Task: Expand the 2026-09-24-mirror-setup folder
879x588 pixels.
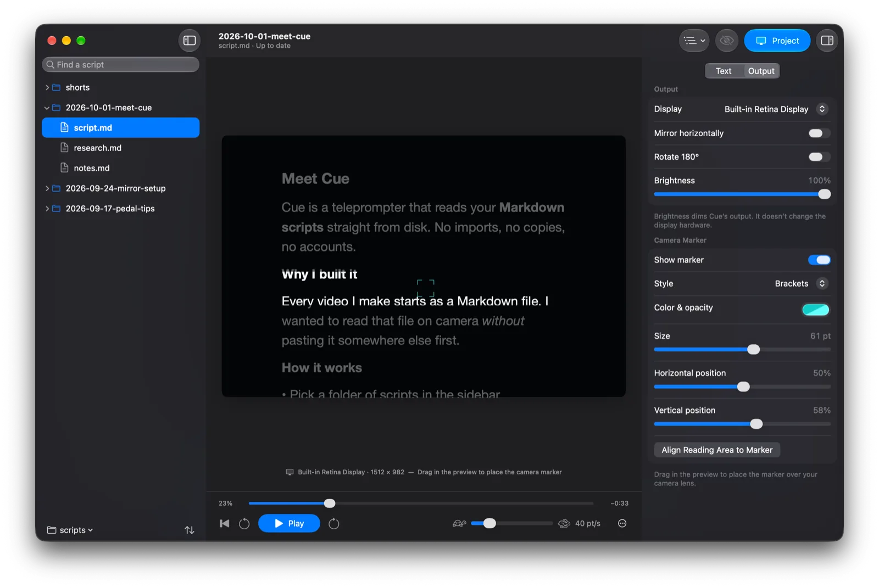Action: point(47,189)
